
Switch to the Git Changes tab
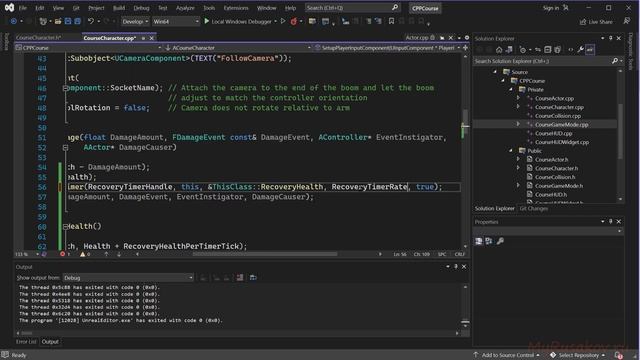[533, 209]
